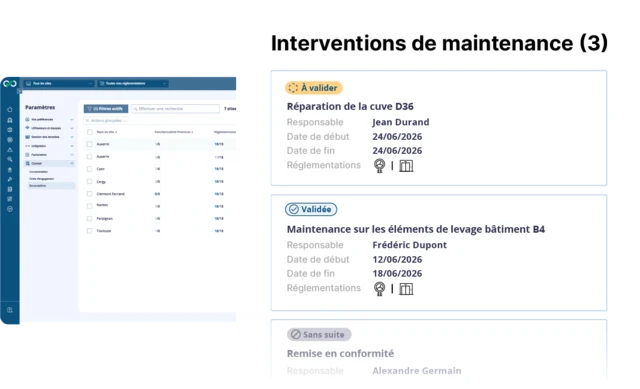Viewport: 640px width, 389px height.
Task: Click the Interventions de maintenance (3) heading
Action: click(x=440, y=43)
